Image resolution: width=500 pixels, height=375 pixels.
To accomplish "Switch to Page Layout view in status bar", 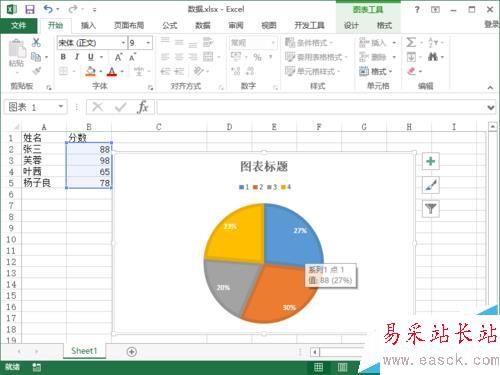I will click(x=342, y=367).
